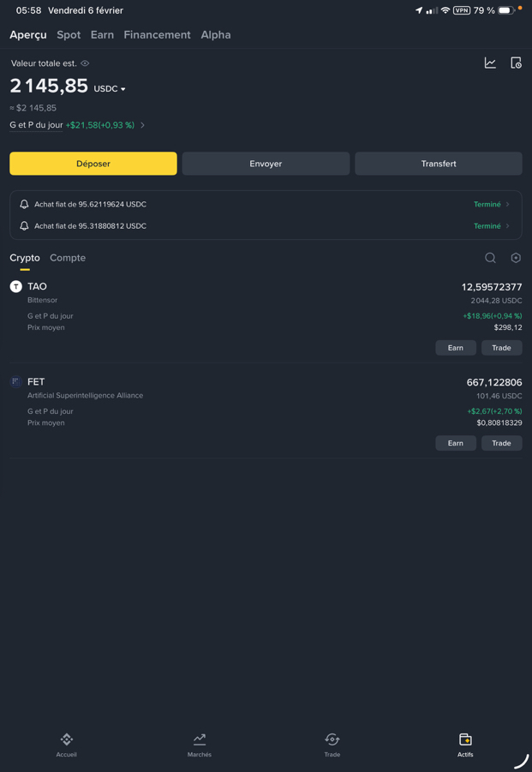This screenshot has height=772, width=532.
Task: Switch to the Aperçu tab
Action: click(x=28, y=35)
